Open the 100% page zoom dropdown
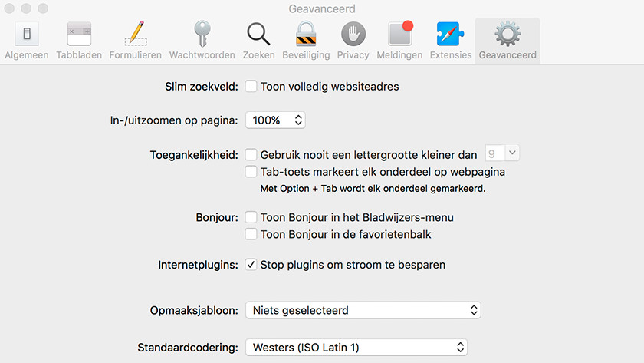 (275, 120)
